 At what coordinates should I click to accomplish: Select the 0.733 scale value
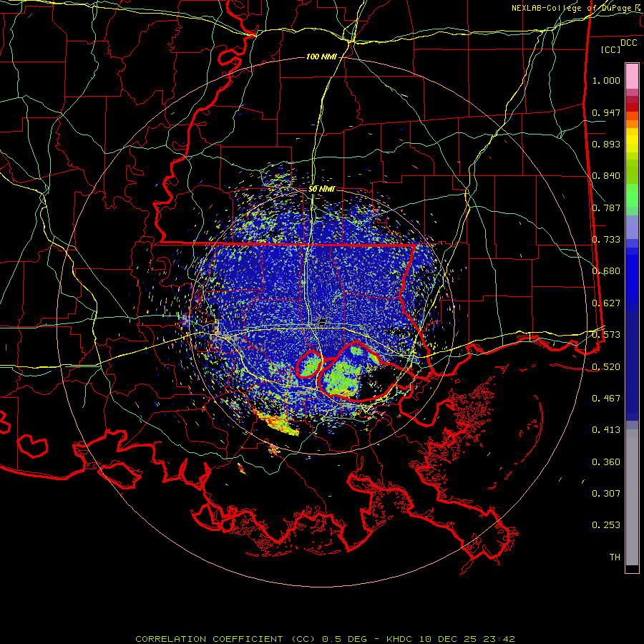pos(606,240)
